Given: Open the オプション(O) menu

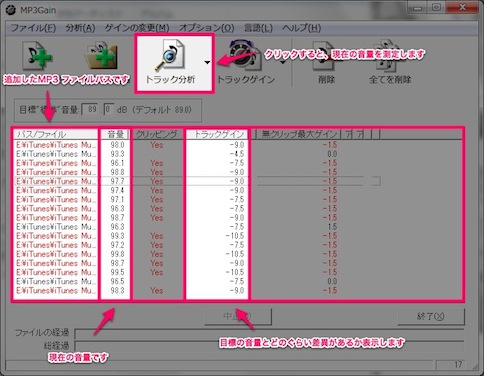Looking at the screenshot, I should (x=207, y=28).
